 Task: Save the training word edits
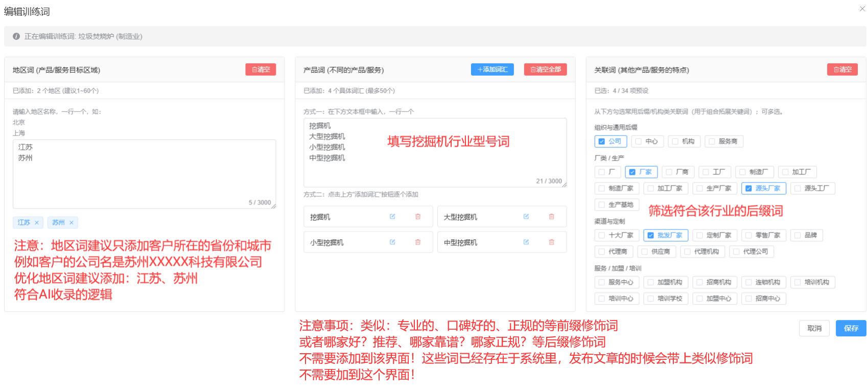click(x=851, y=328)
